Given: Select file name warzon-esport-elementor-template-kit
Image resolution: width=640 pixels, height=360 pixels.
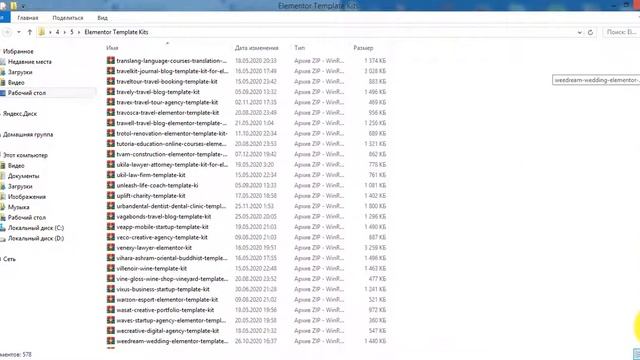Looking at the screenshot, I should pyautogui.click(x=167, y=300).
